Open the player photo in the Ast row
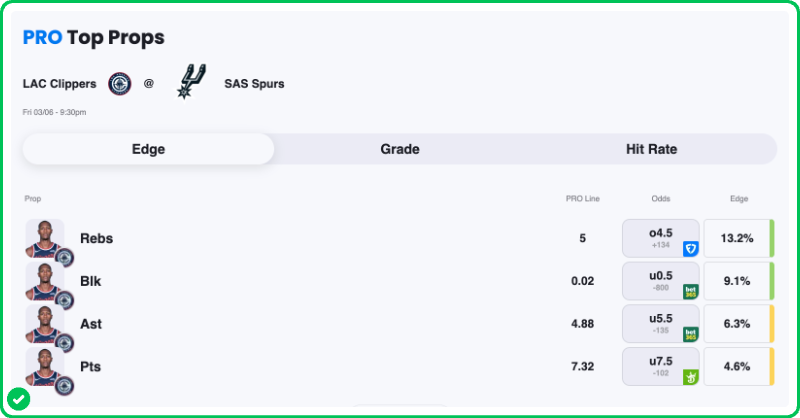This screenshot has width=800, height=418. click(x=44, y=322)
